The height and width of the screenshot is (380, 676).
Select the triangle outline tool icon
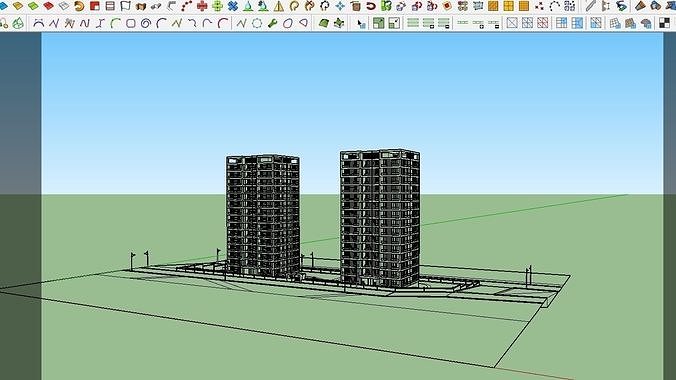(304, 22)
